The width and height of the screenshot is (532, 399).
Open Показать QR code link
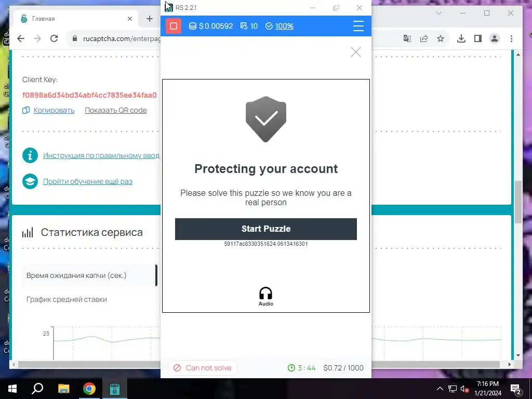[116, 110]
